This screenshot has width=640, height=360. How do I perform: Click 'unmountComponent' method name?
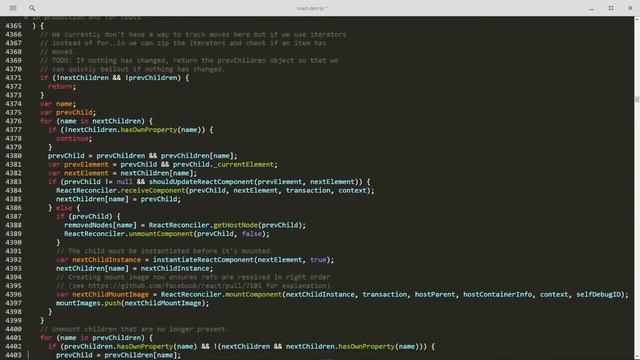(x=160, y=234)
